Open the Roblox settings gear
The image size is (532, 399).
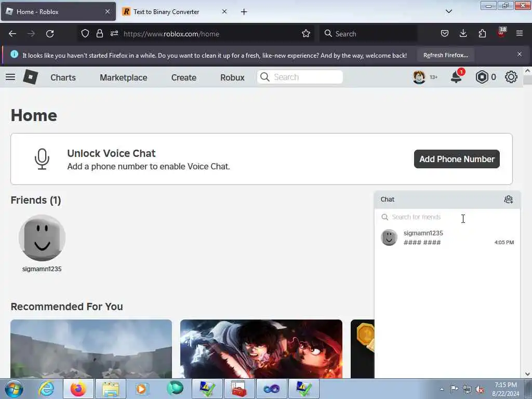pyautogui.click(x=511, y=77)
